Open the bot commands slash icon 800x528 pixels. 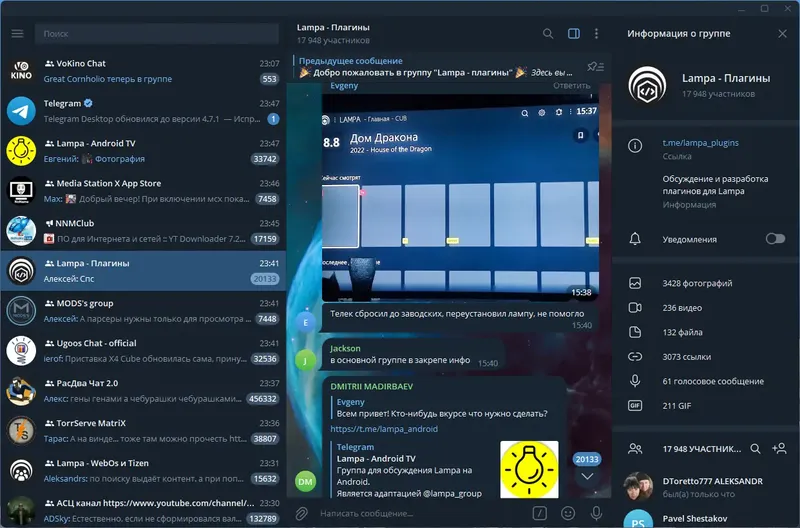tap(539, 513)
